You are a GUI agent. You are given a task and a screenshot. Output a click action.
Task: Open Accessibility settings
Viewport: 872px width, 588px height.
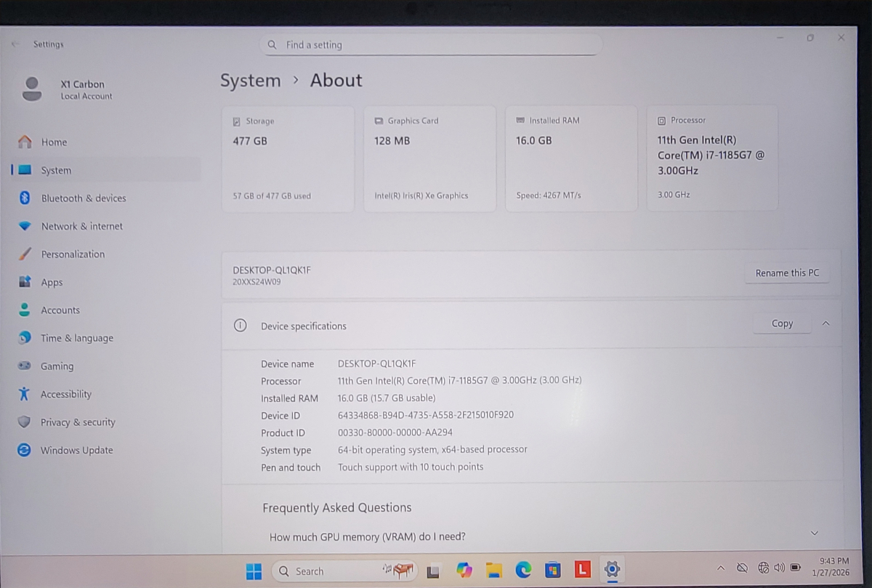65,394
